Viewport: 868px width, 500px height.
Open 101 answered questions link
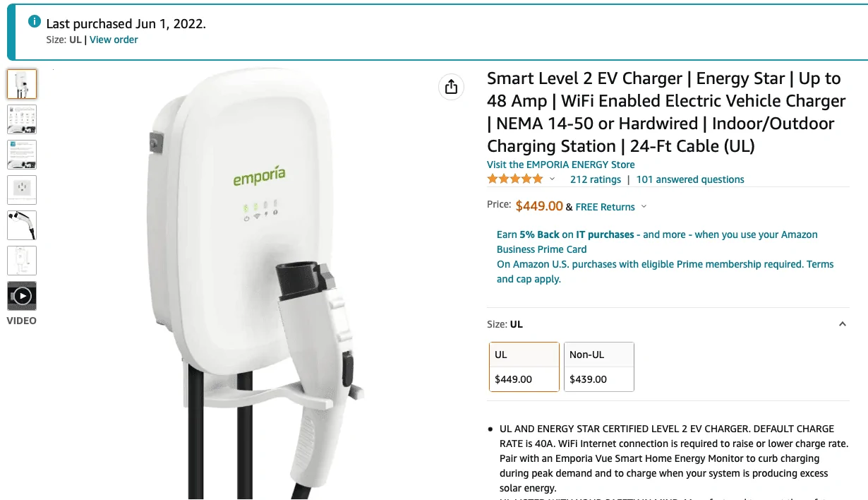point(690,179)
